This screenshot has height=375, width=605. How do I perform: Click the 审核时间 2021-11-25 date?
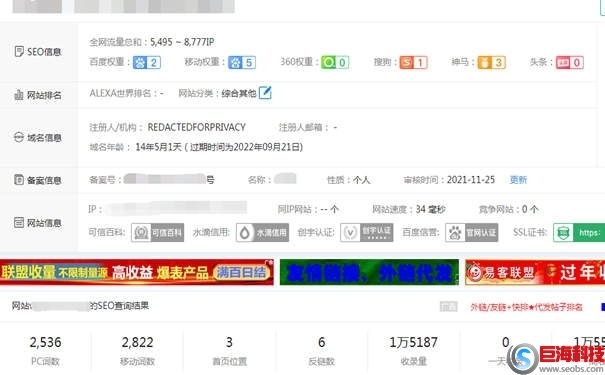pyautogui.click(x=471, y=180)
